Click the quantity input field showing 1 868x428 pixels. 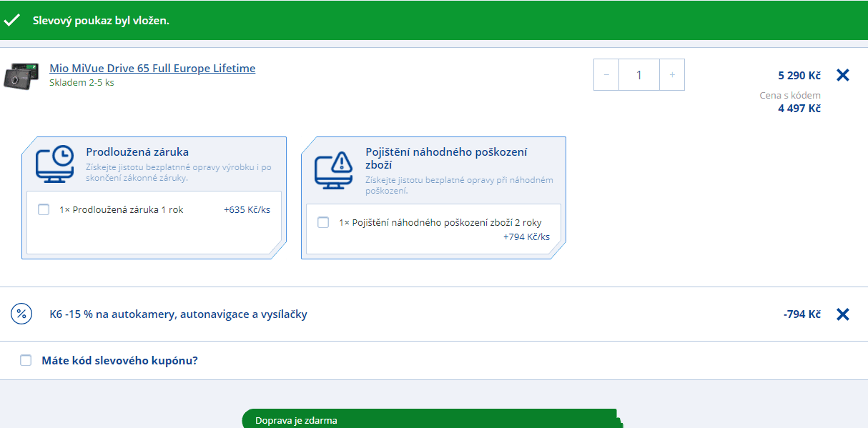click(639, 75)
